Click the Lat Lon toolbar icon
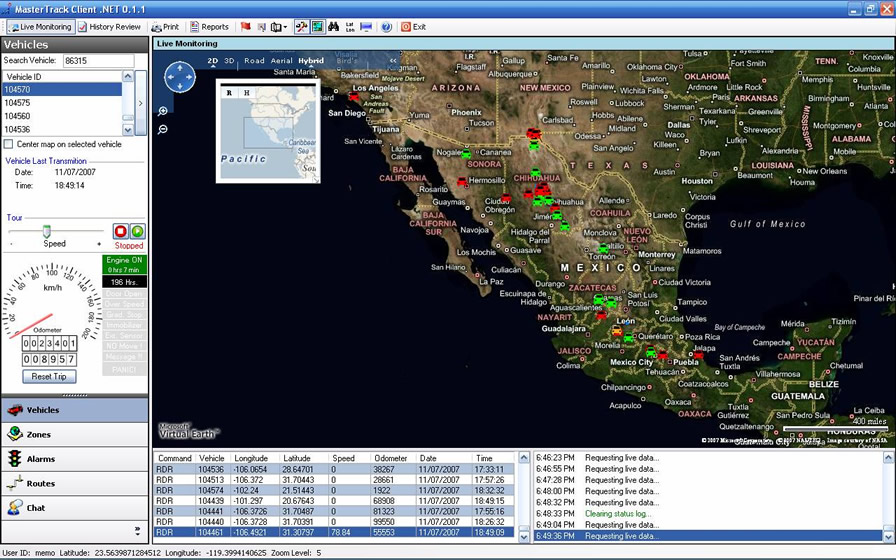 350,27
